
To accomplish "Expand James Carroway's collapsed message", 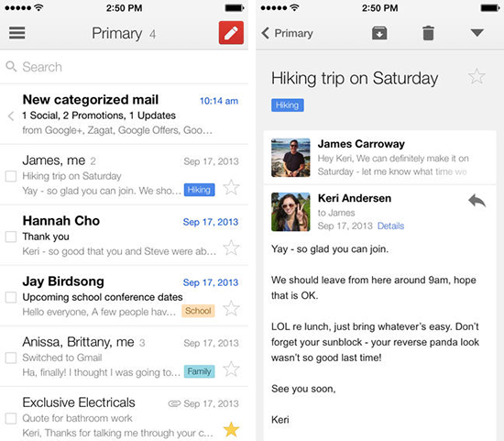I will [x=380, y=158].
